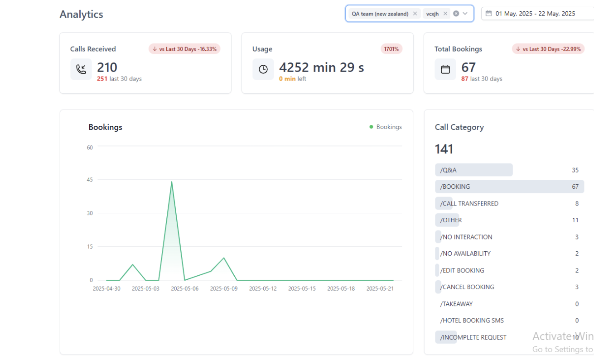
Task: Select the /CANCEL BOOKING category row
Action: (x=509, y=287)
